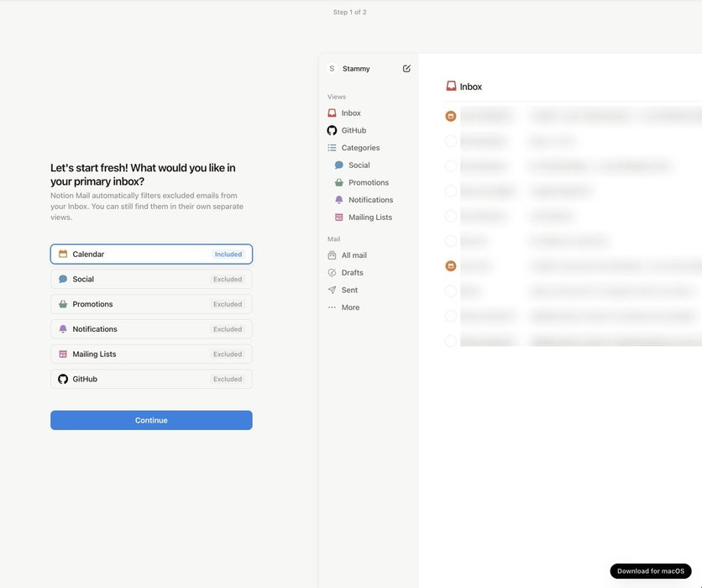This screenshot has height=588, width=702.
Task: Click the Inbox icon beside the Inbox heading
Action: point(451,86)
